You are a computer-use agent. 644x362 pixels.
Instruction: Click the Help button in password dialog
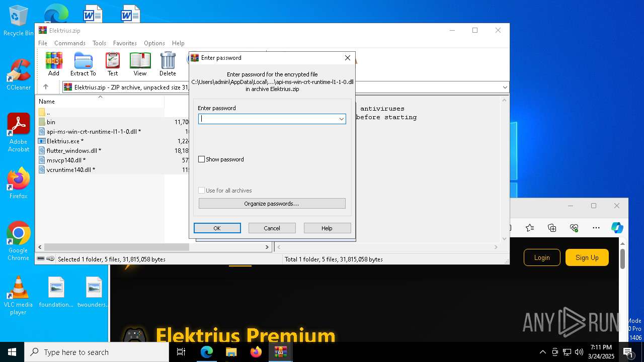click(x=327, y=228)
